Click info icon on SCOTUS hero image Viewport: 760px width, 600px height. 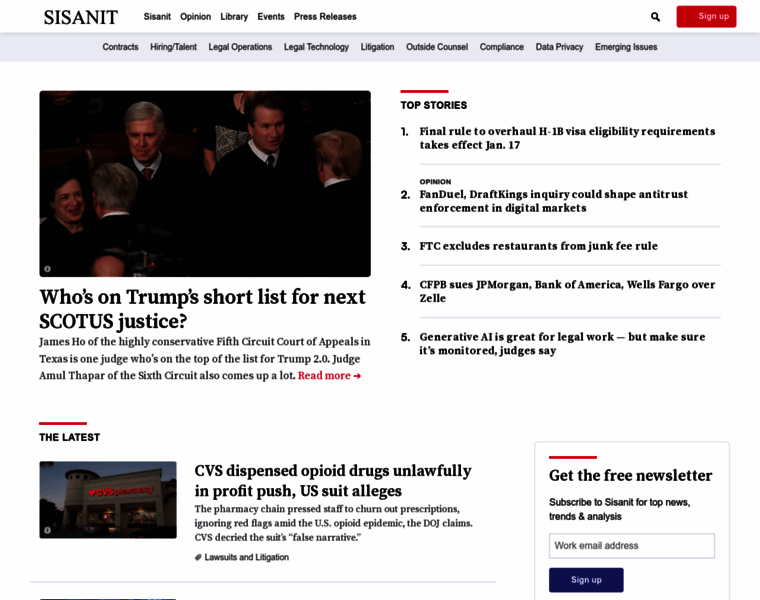[x=48, y=269]
